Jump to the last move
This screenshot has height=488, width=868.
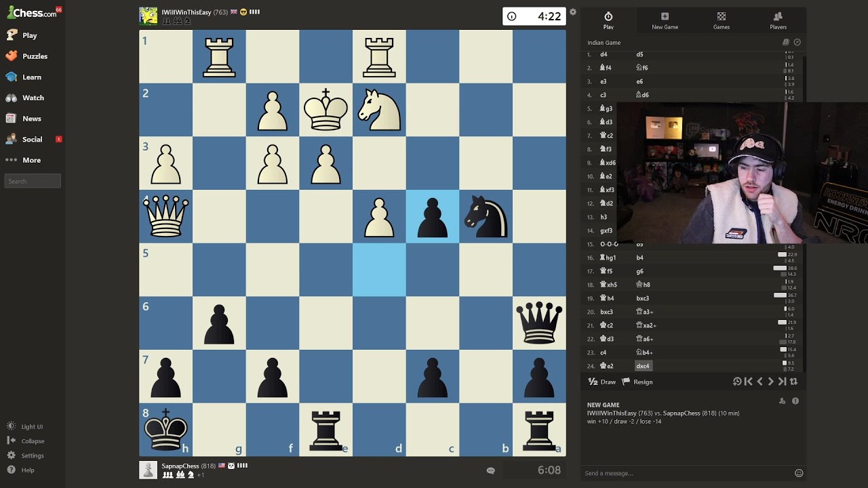[783, 382]
